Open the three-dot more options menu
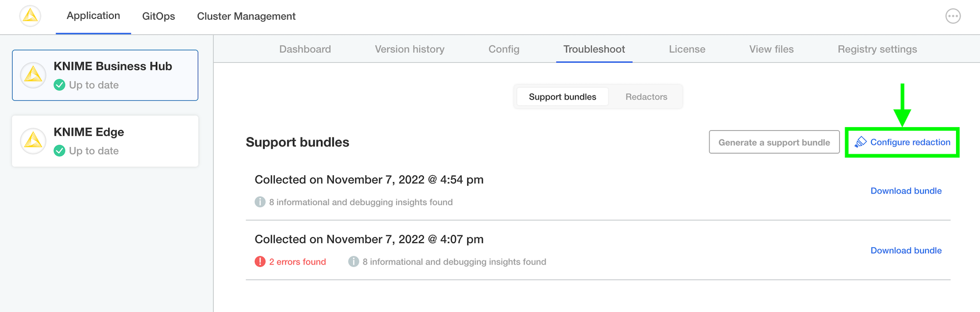The width and height of the screenshot is (980, 312). pos(952,16)
